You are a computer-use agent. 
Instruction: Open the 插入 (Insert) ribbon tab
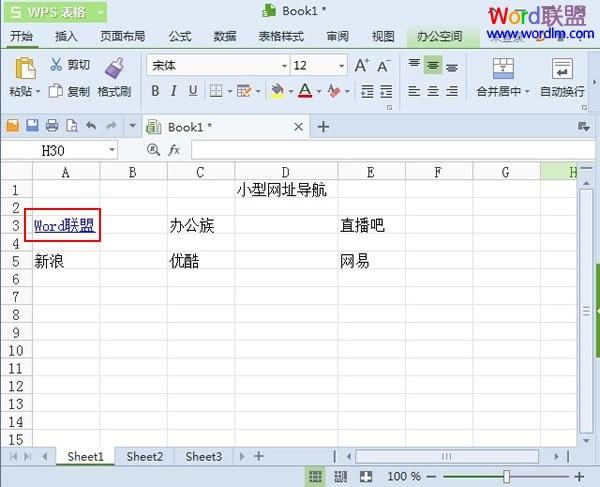click(66, 36)
